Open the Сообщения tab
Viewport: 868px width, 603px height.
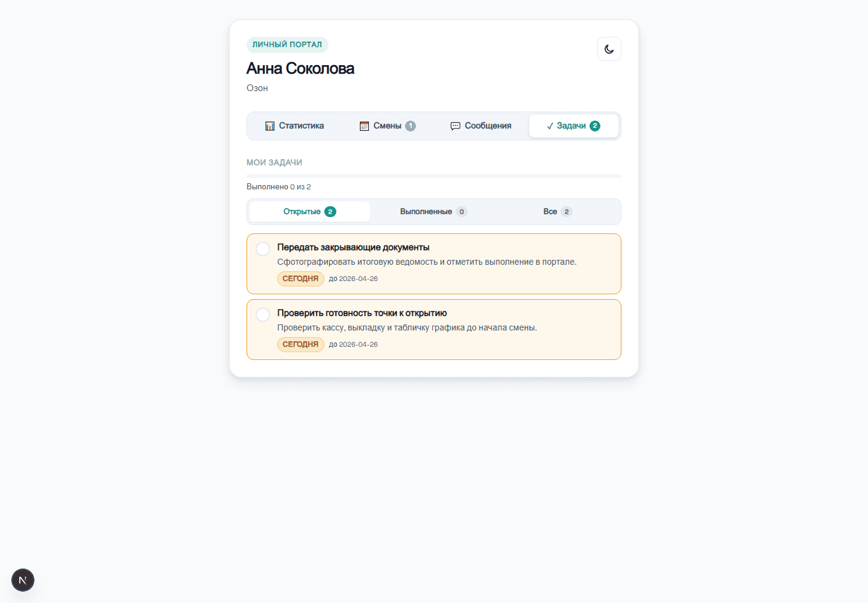tap(481, 126)
